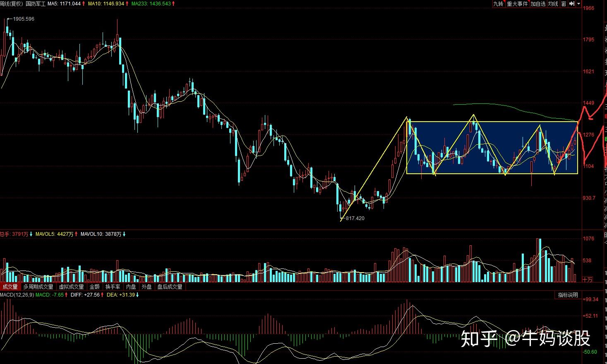Click the +99.34 MACD axis label
The height and width of the screenshot is (364, 607).
tap(590, 299)
